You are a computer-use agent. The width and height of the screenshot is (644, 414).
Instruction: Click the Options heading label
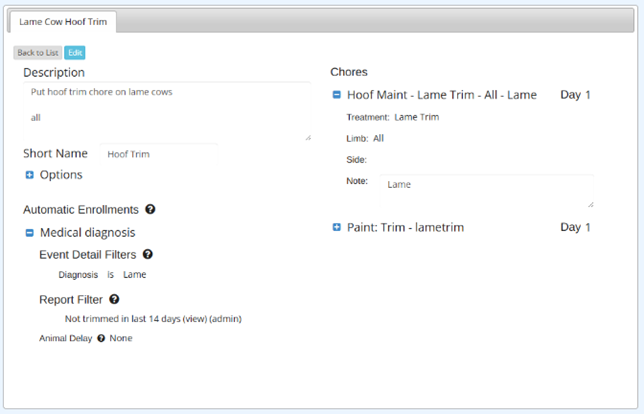[x=61, y=175]
